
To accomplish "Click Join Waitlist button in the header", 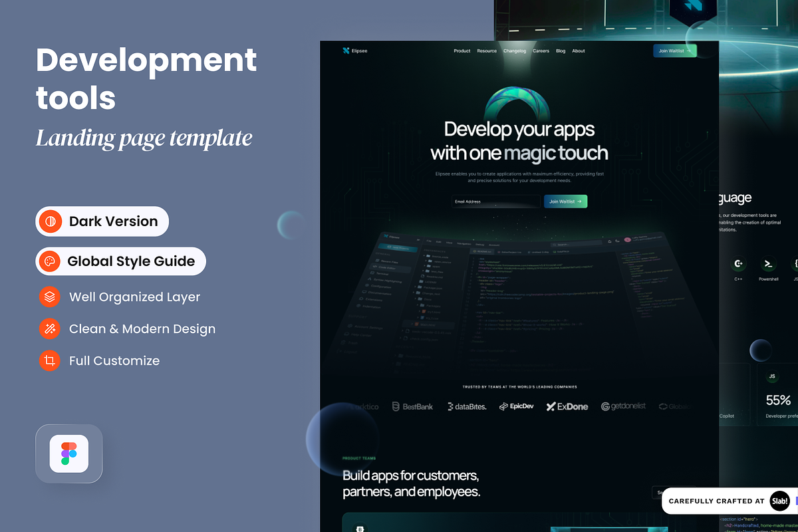I will (675, 51).
